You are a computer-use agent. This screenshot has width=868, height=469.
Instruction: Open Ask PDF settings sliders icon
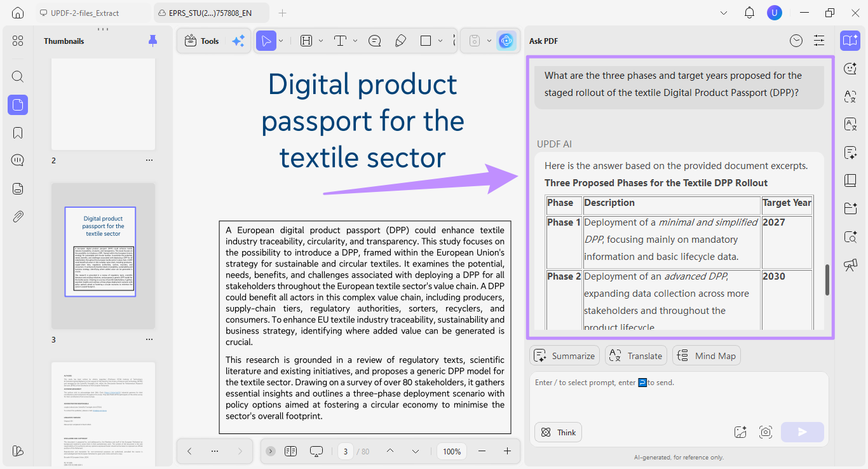pos(819,41)
